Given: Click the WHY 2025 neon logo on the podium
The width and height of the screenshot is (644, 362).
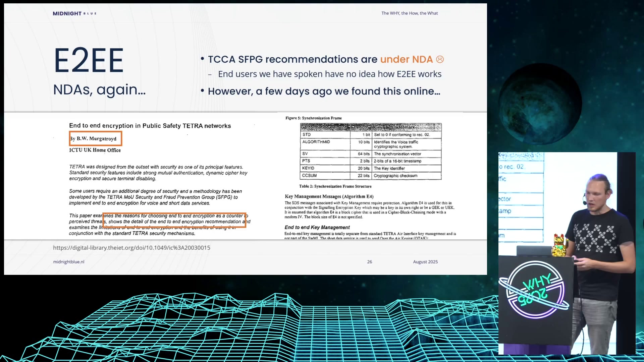Looking at the screenshot, I should point(534,289).
